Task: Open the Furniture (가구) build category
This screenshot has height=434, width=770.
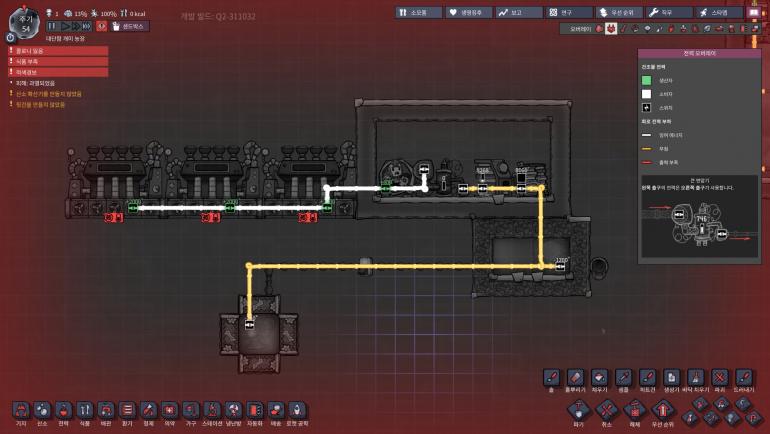Action: [191, 410]
